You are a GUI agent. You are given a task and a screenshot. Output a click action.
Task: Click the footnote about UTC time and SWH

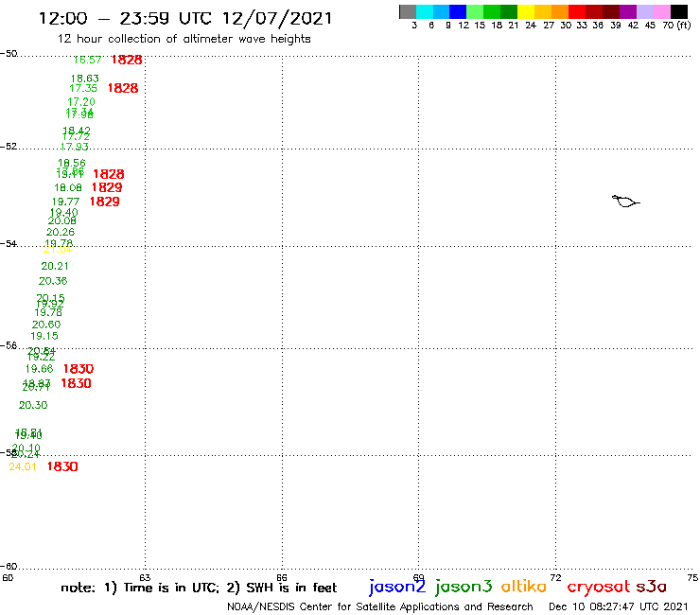point(199,588)
